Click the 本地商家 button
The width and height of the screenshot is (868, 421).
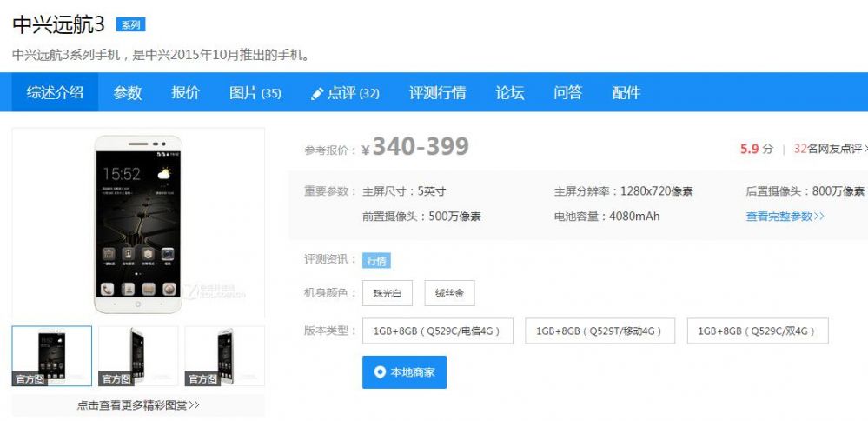point(404,372)
